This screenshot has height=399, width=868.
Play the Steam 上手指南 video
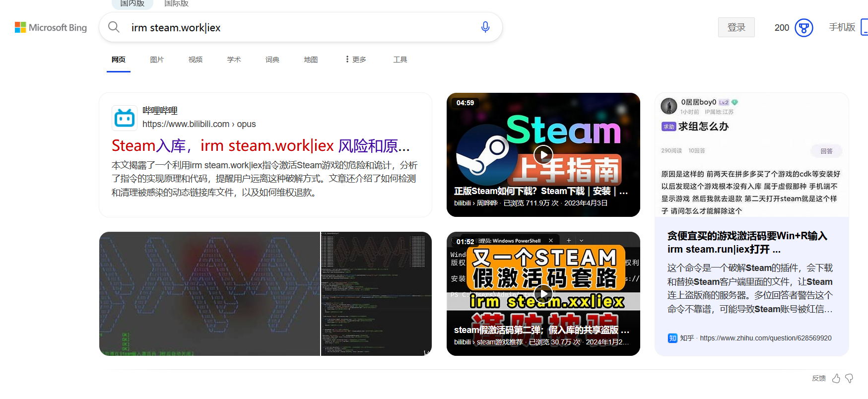pos(543,154)
